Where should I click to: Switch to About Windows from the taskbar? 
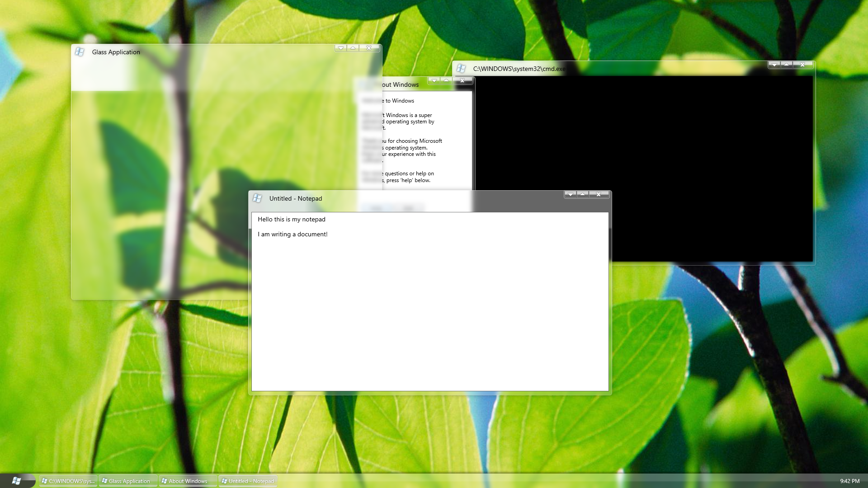[x=188, y=481]
